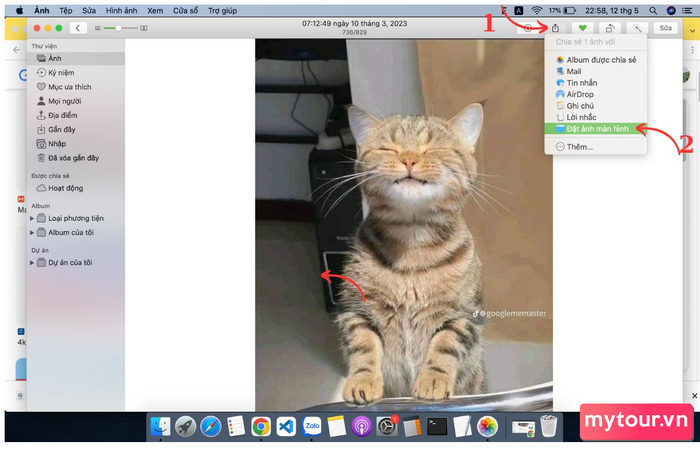Viewport: 700px width, 449px height.
Task: Open Gần đây in the sidebar
Action: coord(75,130)
